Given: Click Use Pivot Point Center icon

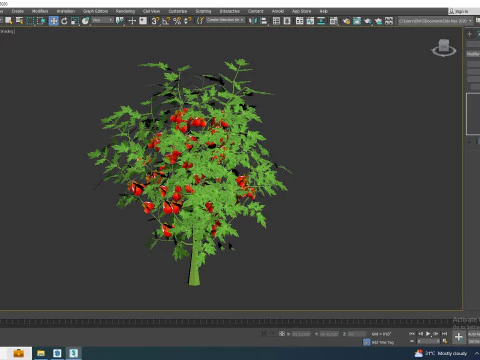Looking at the screenshot, I should pyautogui.click(x=119, y=21).
